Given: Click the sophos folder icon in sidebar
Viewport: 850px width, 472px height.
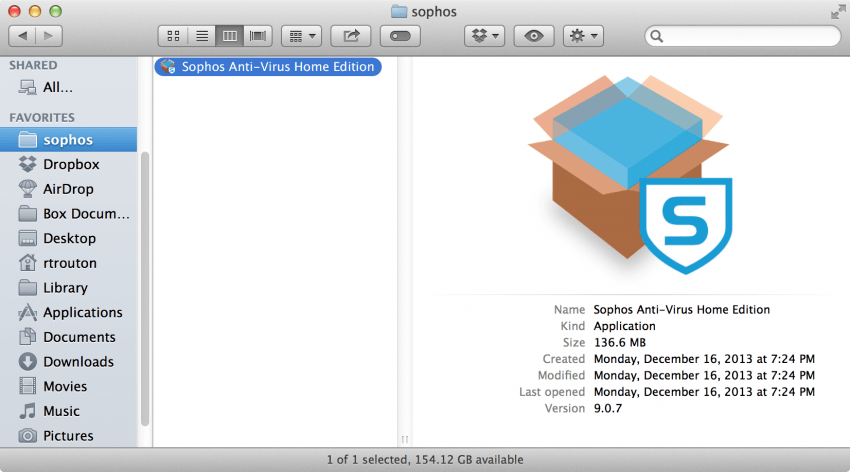Looking at the screenshot, I should pyautogui.click(x=27, y=140).
